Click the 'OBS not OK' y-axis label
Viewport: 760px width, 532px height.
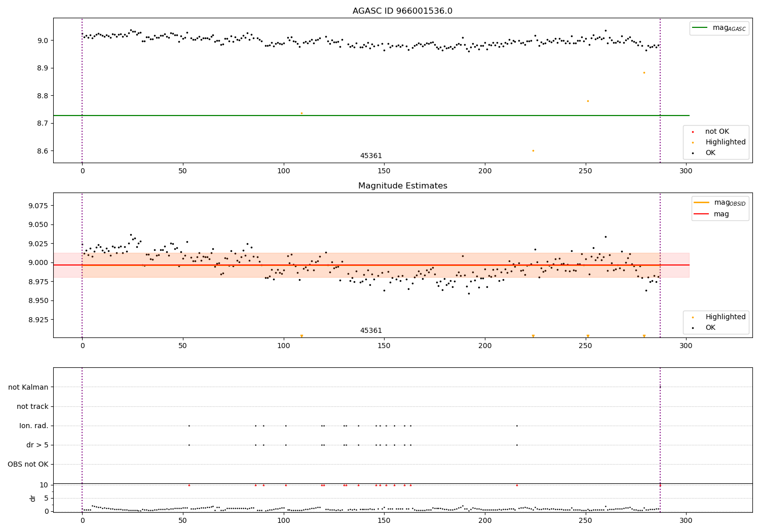pos(28,465)
